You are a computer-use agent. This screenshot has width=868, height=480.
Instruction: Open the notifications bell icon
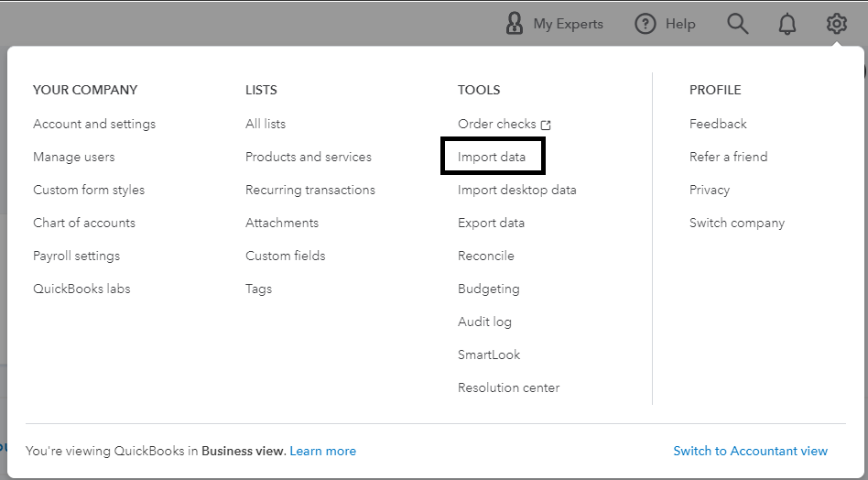pyautogui.click(x=787, y=24)
